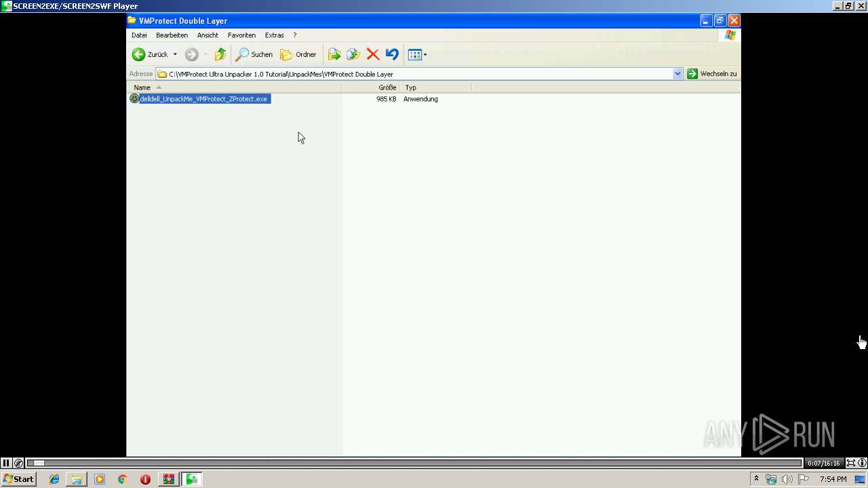Click into the address path field
Viewport: 868px width, 488px height.
pos(419,74)
